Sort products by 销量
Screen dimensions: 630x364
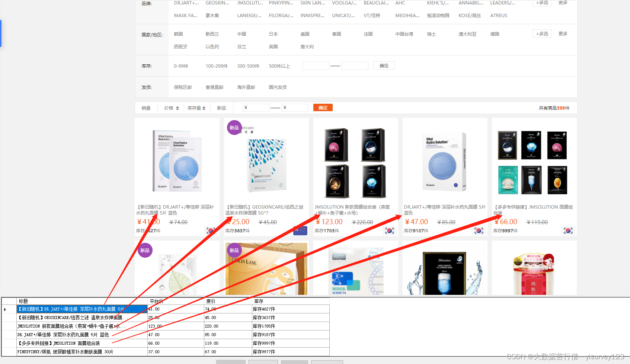tap(146, 108)
